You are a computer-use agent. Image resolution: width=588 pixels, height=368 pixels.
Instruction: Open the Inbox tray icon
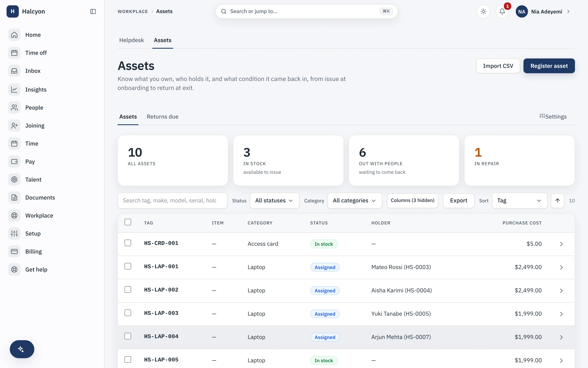(x=14, y=71)
